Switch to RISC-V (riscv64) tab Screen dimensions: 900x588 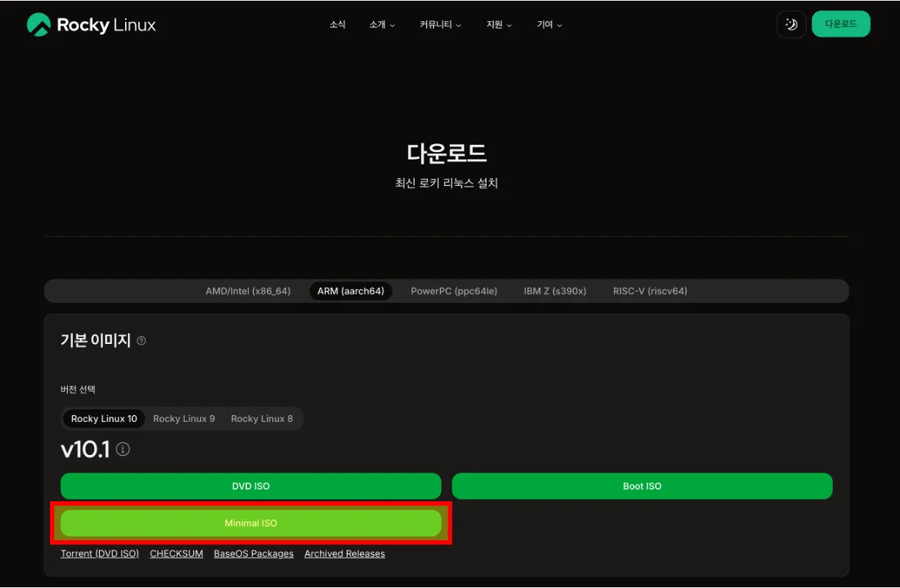(x=650, y=291)
